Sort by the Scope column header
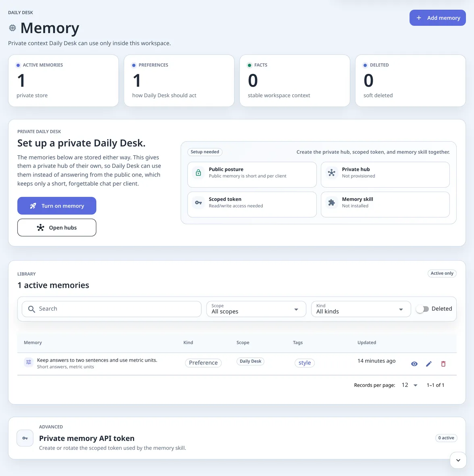The height and width of the screenshot is (476, 474). click(243, 342)
